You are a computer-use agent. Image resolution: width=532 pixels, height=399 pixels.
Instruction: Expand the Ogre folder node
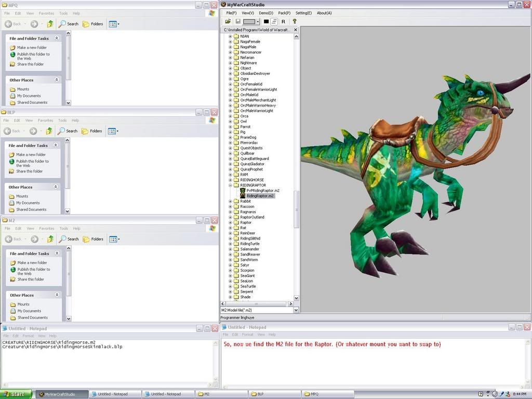point(230,79)
